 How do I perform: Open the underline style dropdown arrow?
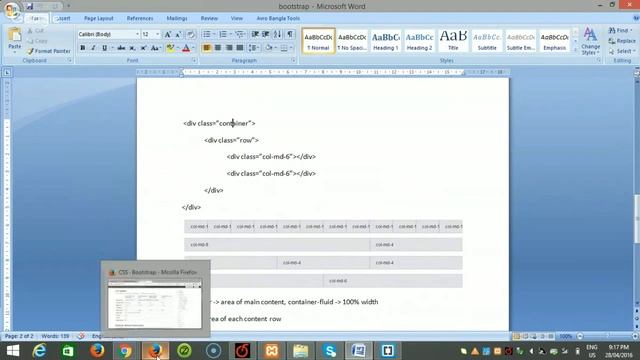coord(112,48)
